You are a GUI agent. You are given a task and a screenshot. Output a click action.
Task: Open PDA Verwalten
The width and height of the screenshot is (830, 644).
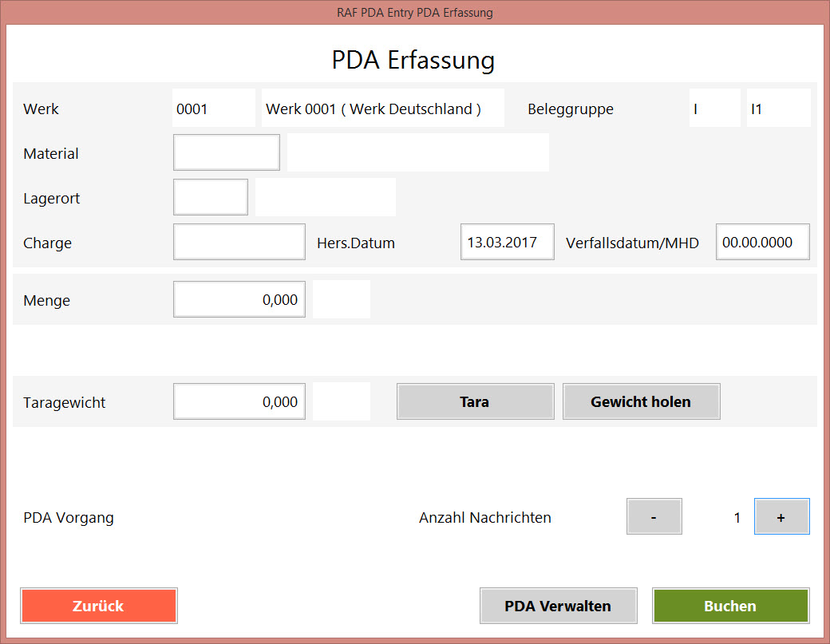pyautogui.click(x=558, y=606)
